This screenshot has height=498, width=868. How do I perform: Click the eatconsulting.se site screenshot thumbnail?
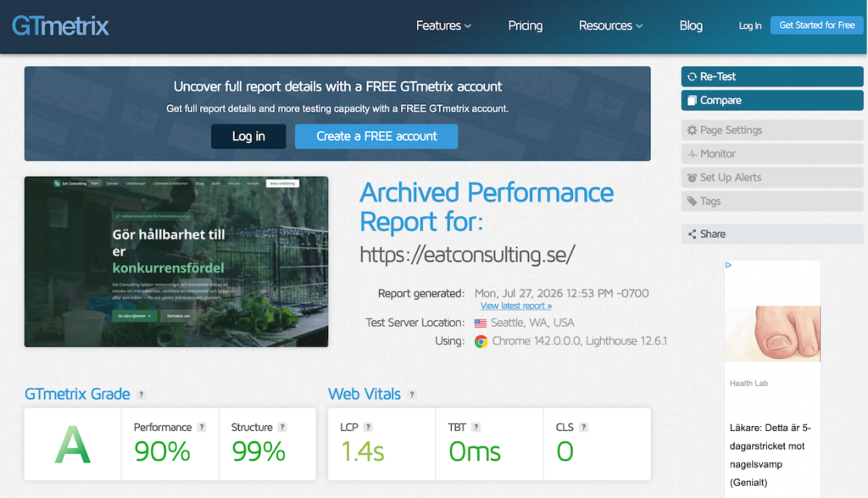176,262
